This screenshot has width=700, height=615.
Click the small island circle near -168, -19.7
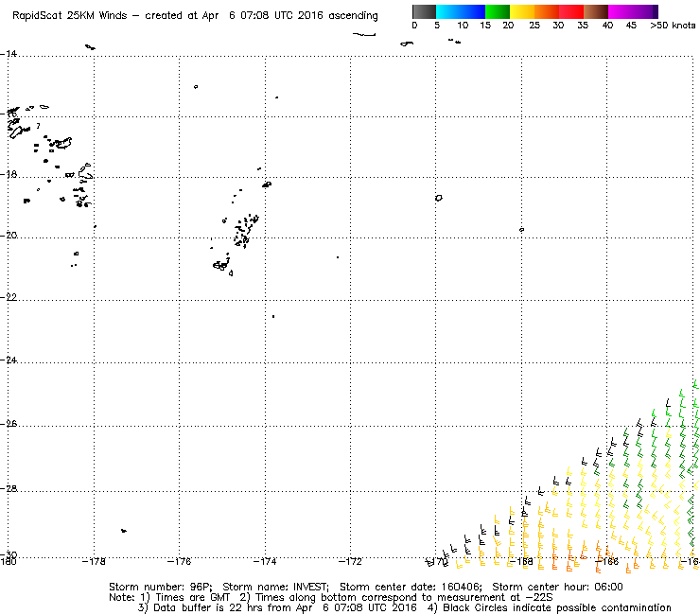(x=521, y=230)
